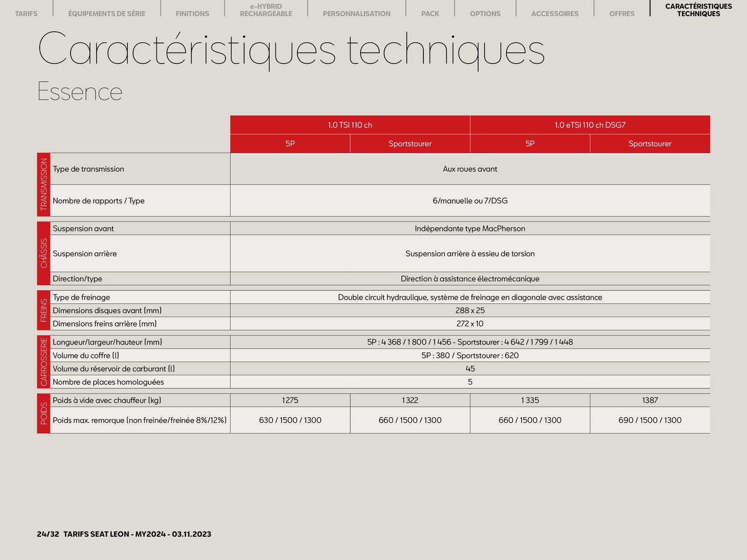Click 'Dimensions freins arrière (mm)' label
Image resolution: width=747 pixels, height=560 pixels.
[105, 323]
